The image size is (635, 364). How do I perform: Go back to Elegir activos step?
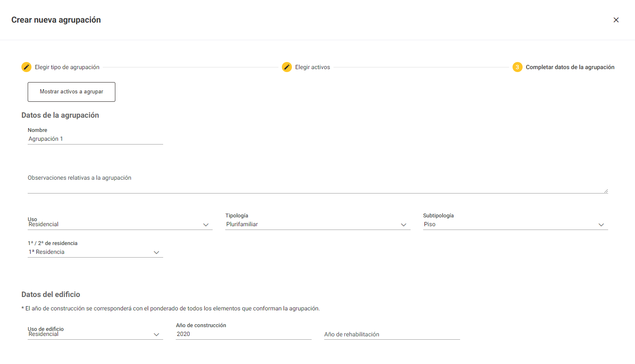pos(312,67)
